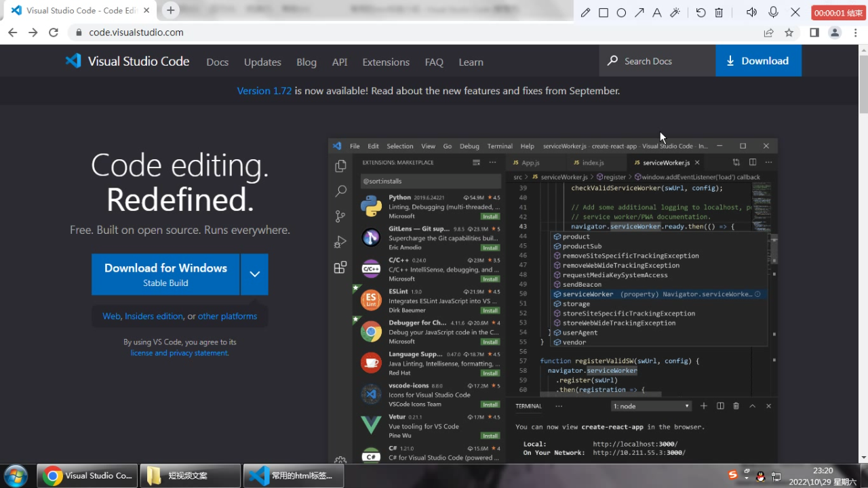This screenshot has height=488, width=868.
Task: Reload the current page
Action: pyautogui.click(x=54, y=33)
